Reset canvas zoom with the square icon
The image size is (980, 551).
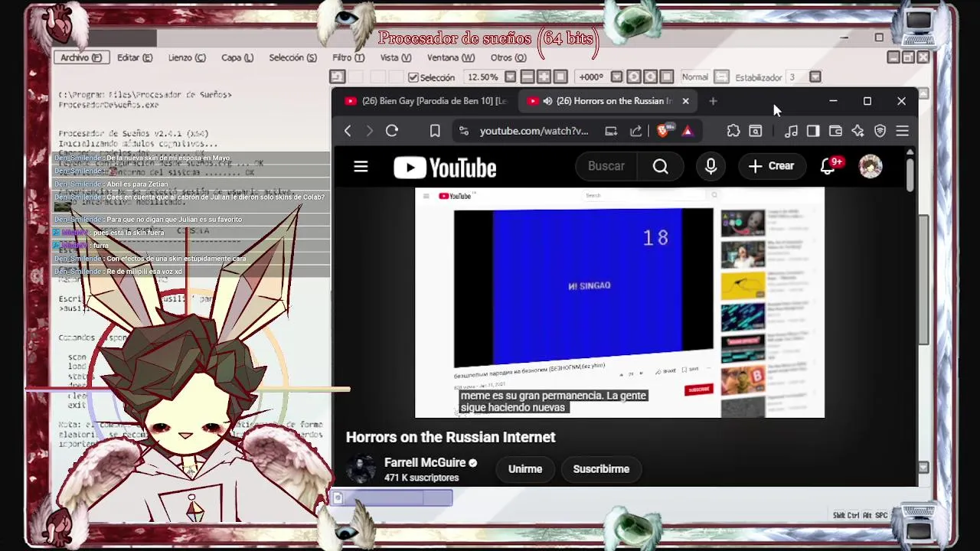560,77
